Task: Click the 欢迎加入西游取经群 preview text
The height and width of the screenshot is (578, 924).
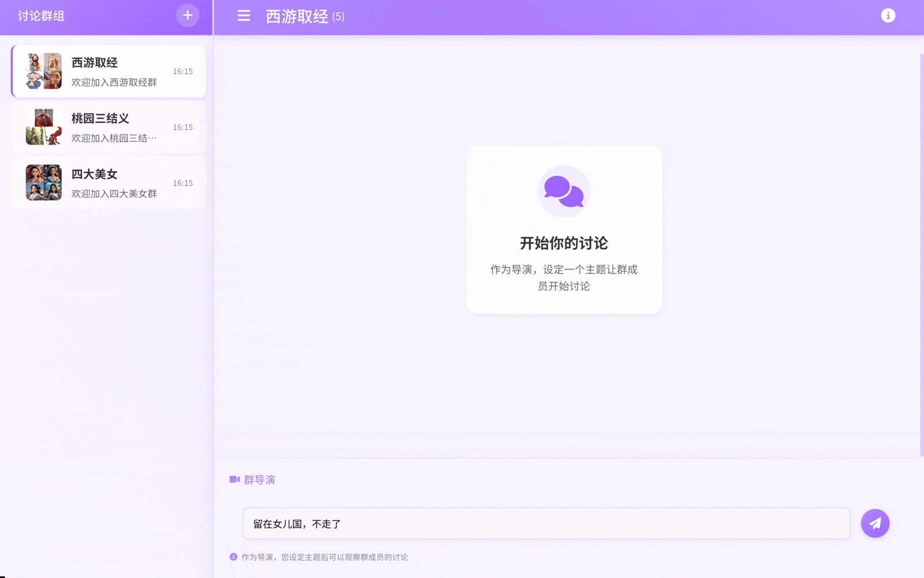Action: point(114,82)
